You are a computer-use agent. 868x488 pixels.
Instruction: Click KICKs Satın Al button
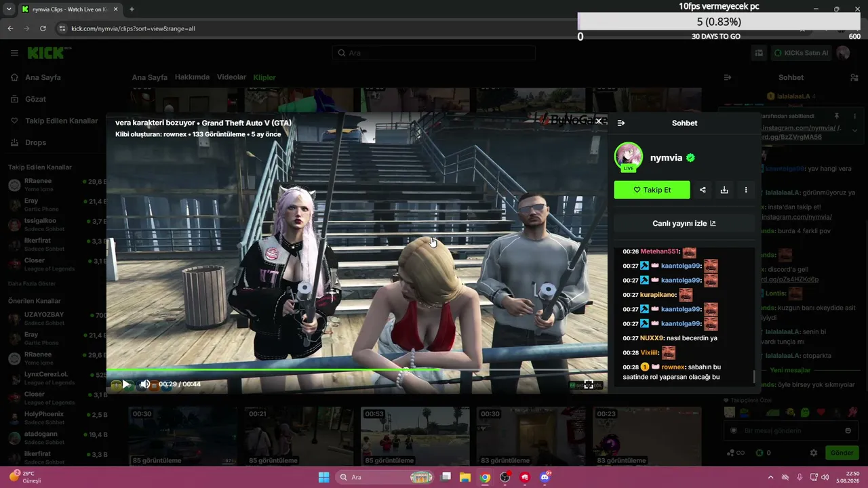[801, 53]
